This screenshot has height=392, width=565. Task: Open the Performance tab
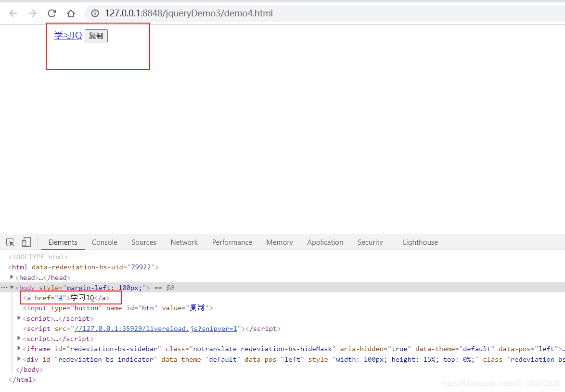tap(232, 242)
